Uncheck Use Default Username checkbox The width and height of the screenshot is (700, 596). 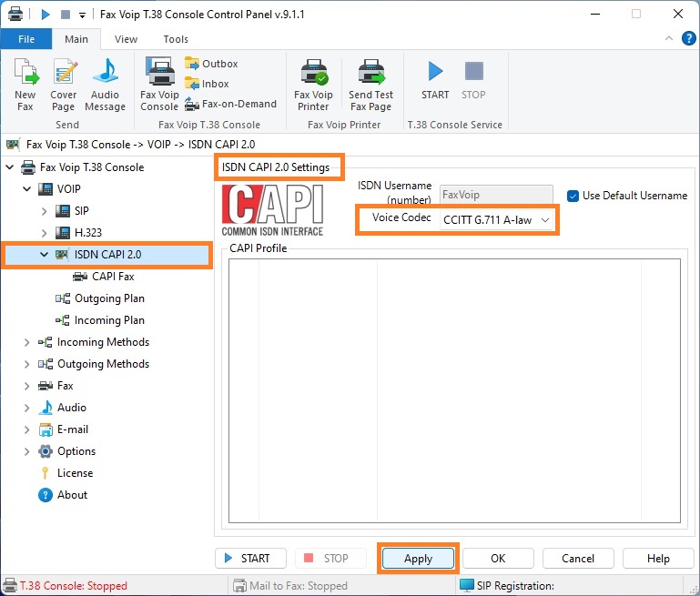pos(573,196)
